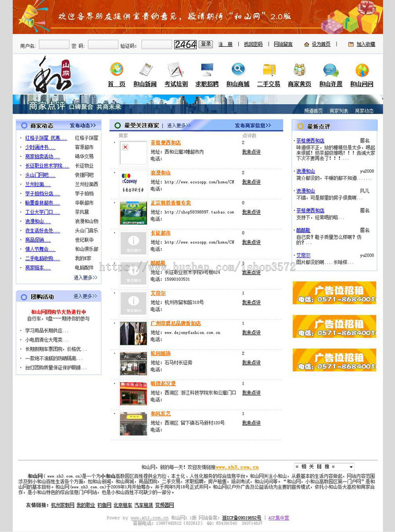
Task: Open merchant 浪漫和山 in center list
Action: coord(161,173)
